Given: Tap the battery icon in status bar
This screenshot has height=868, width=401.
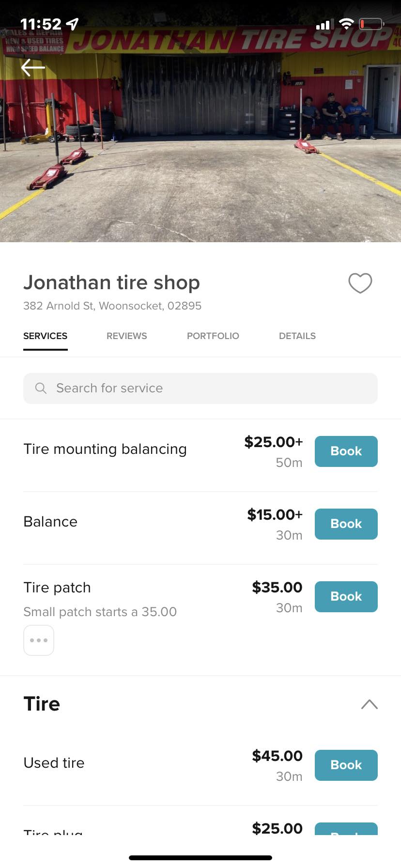Looking at the screenshot, I should pos(371,24).
